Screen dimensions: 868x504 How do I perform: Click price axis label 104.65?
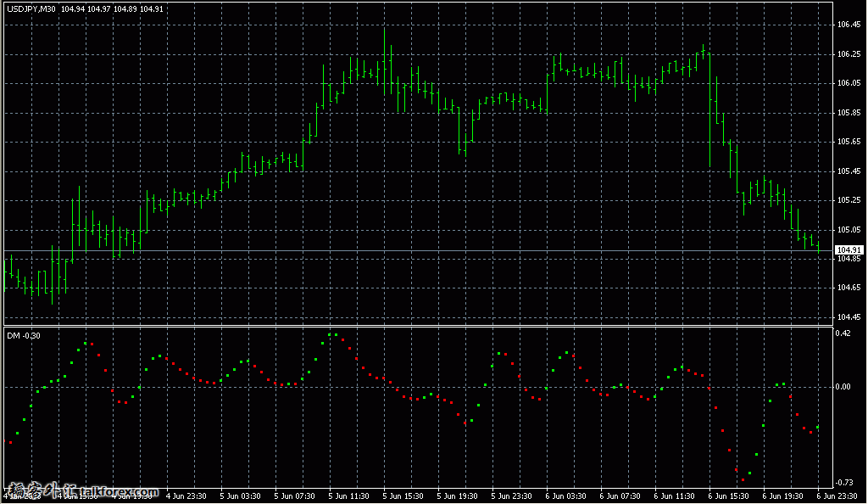849,288
